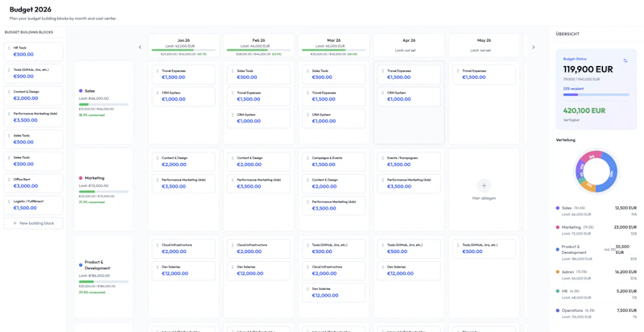Click the pink segment of Verteilung donut
Viewport: 644px width, 332px height.
(592, 156)
